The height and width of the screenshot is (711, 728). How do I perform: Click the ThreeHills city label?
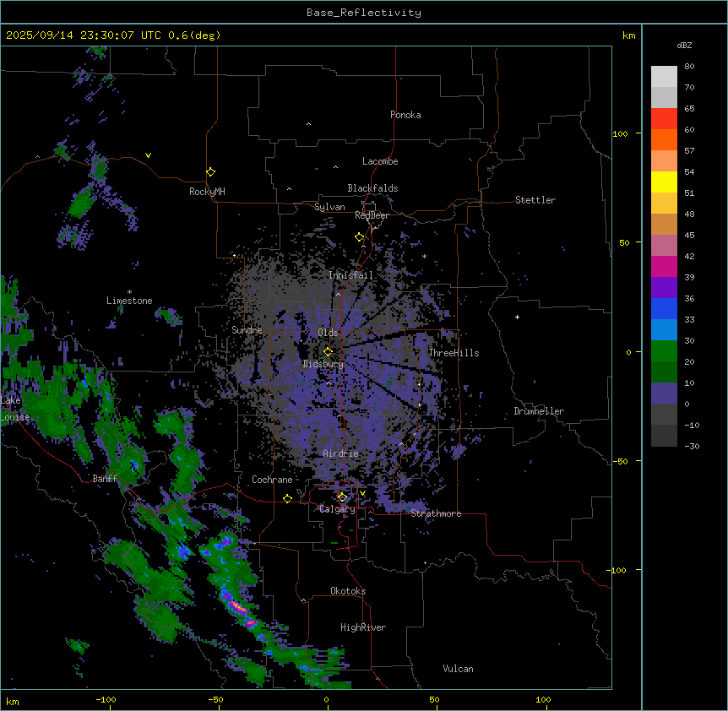pos(454,353)
